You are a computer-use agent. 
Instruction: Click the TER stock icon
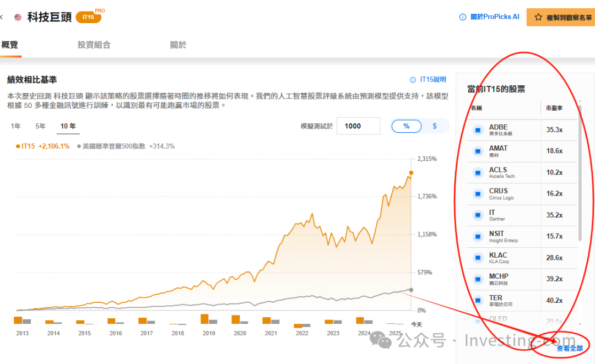478,301
